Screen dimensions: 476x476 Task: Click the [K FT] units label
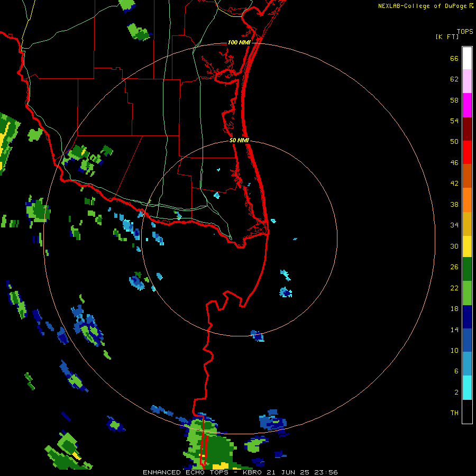[447, 36]
